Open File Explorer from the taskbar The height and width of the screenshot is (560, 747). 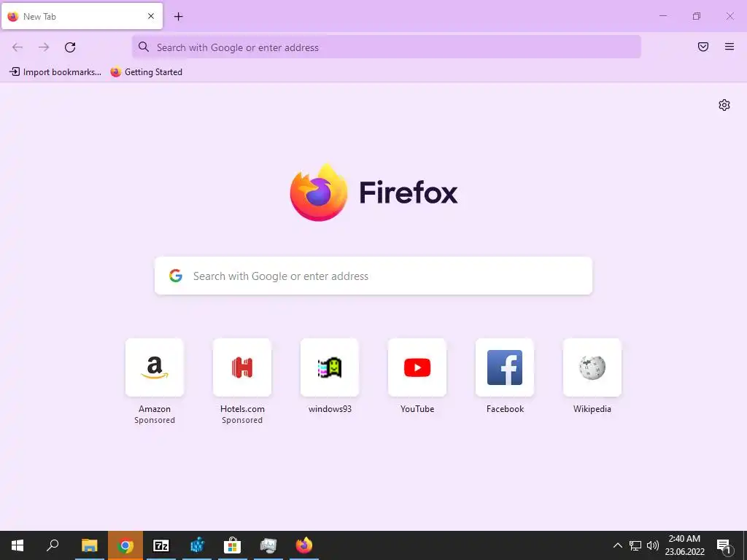click(x=89, y=545)
